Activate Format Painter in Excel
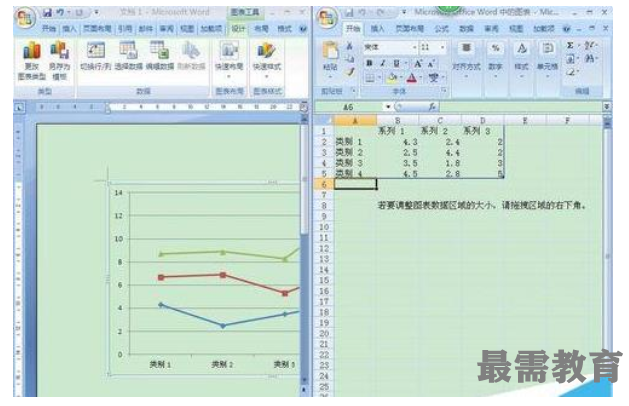Image resolution: width=629 pixels, height=406 pixels. click(350, 71)
